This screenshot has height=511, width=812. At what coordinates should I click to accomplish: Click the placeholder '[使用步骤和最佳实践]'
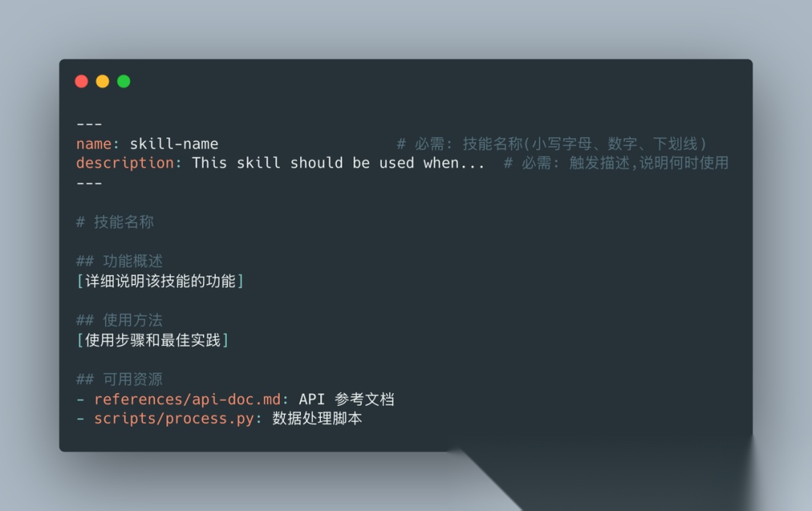pos(152,340)
